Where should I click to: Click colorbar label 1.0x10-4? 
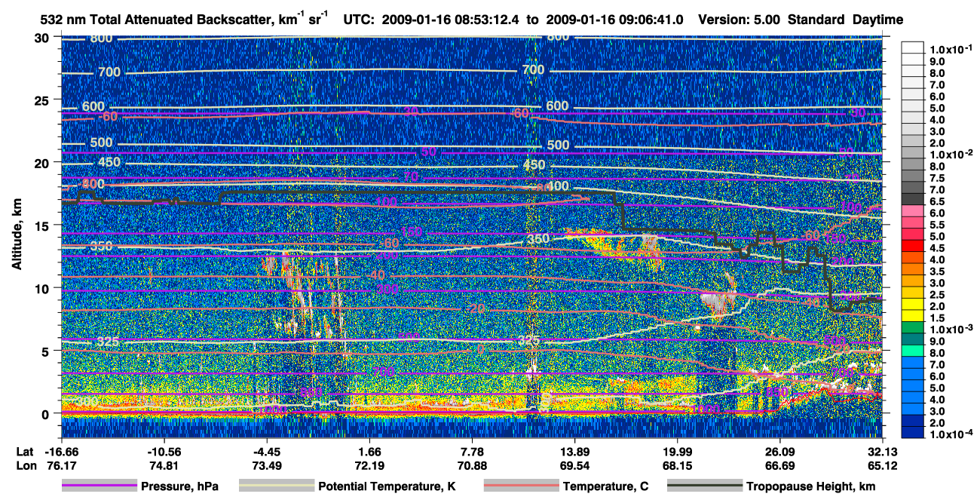pos(952,433)
